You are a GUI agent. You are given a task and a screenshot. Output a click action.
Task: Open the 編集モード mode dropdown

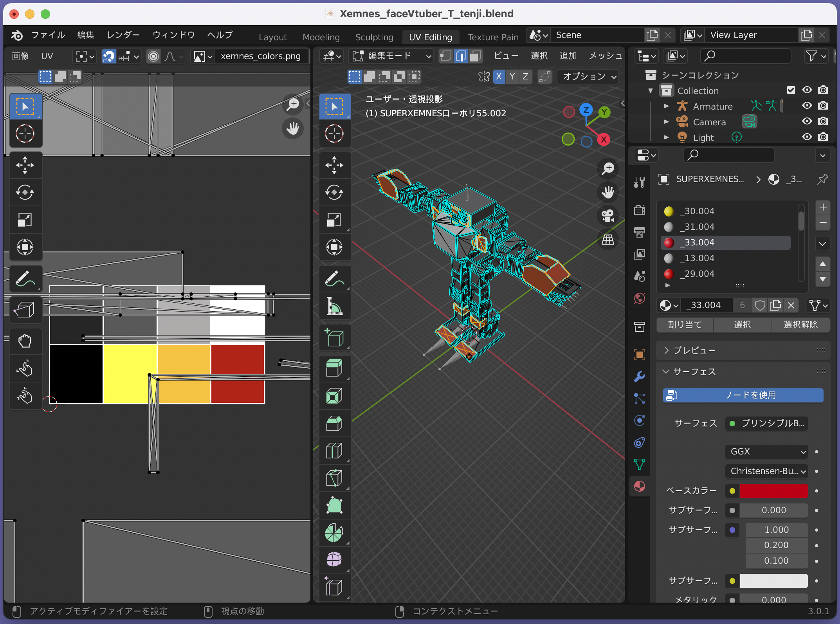tap(391, 56)
